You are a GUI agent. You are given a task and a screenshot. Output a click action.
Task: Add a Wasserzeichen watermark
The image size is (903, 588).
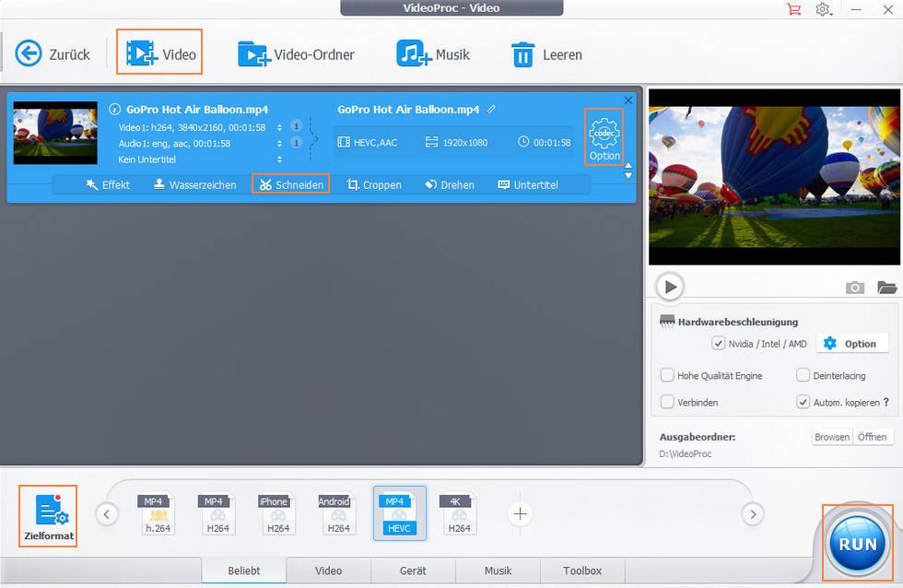coord(194,185)
